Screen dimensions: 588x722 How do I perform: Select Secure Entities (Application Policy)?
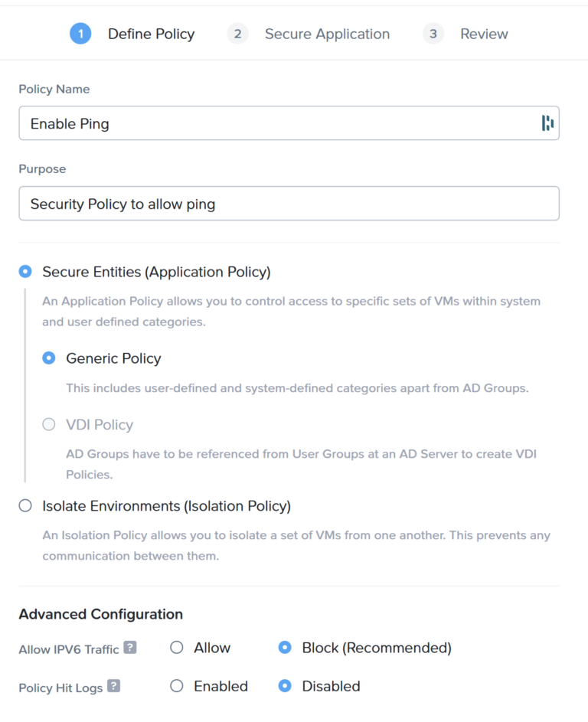25,271
